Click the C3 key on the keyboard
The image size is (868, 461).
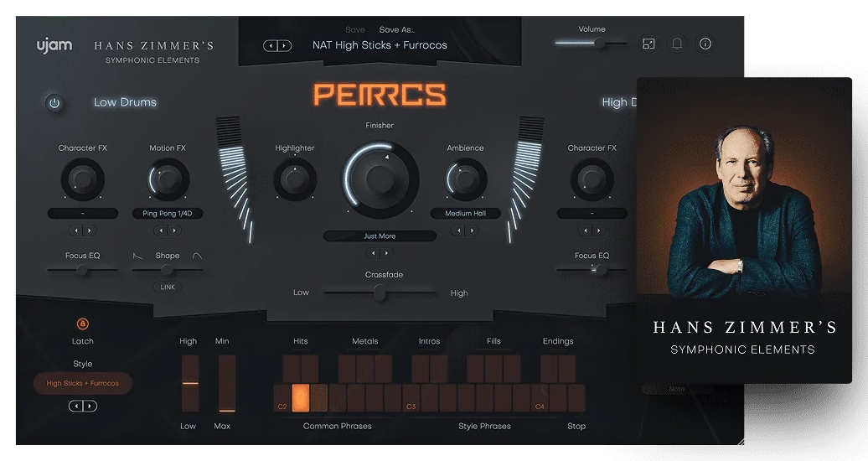tap(411, 398)
